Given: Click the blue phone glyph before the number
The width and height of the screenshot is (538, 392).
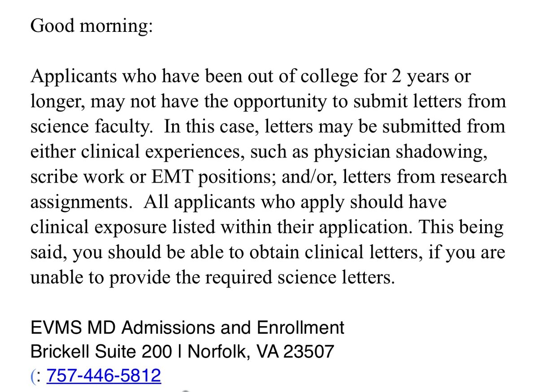Looking at the screenshot, I should [33, 375].
